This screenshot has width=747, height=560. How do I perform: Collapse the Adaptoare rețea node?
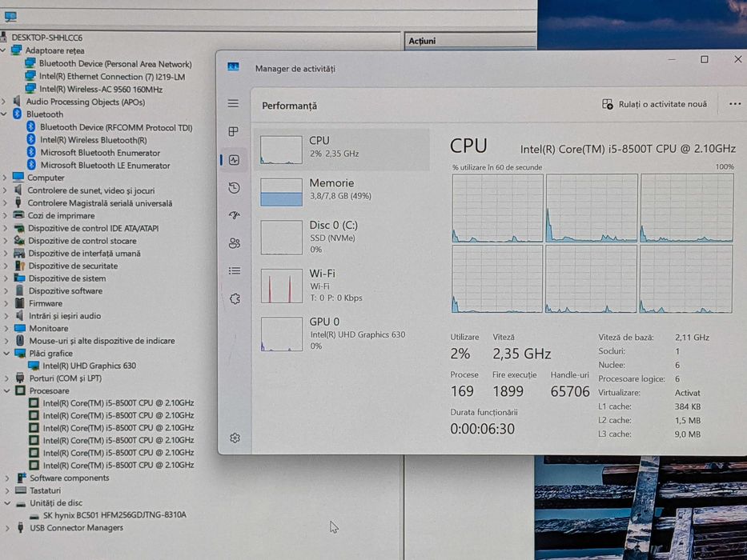(4, 50)
